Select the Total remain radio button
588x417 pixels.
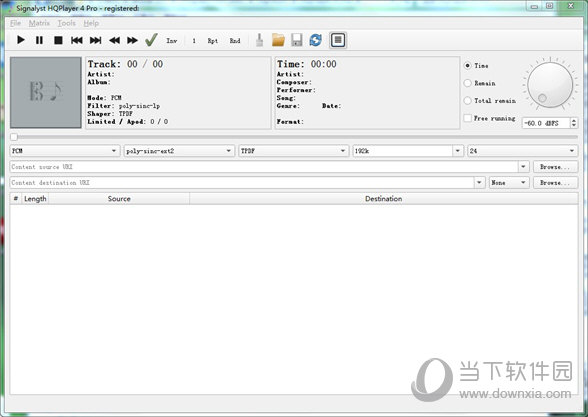[467, 100]
